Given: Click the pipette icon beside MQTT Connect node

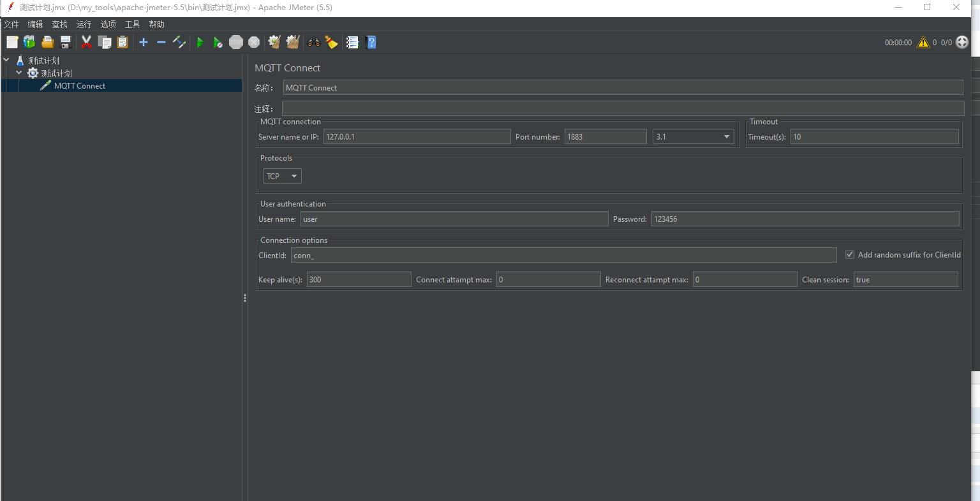Looking at the screenshot, I should (x=45, y=85).
